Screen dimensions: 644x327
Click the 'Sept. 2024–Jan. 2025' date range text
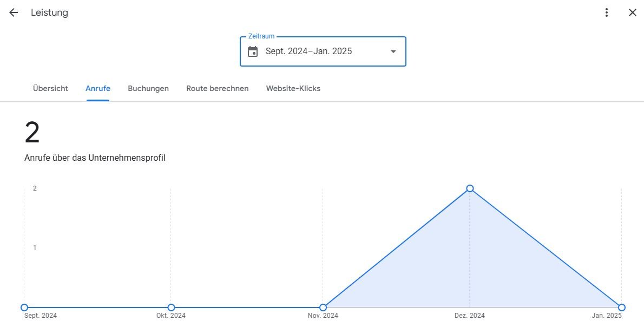(x=308, y=51)
